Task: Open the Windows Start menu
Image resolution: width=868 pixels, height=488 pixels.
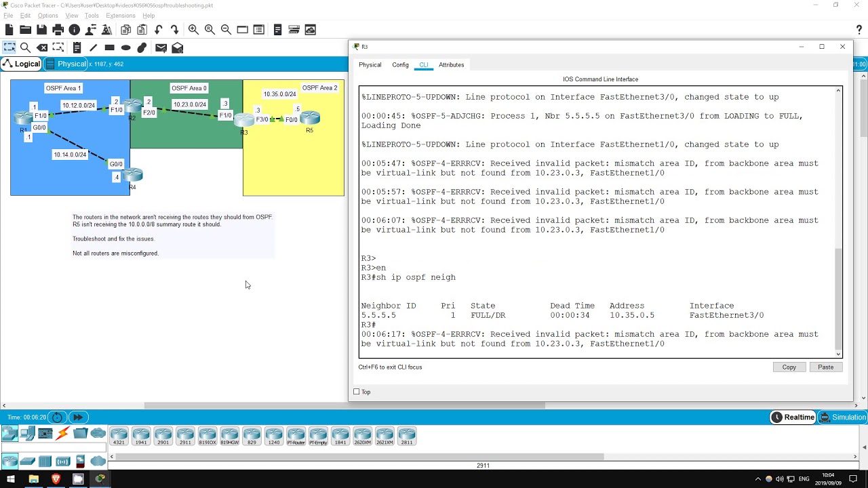Action: tap(11, 479)
